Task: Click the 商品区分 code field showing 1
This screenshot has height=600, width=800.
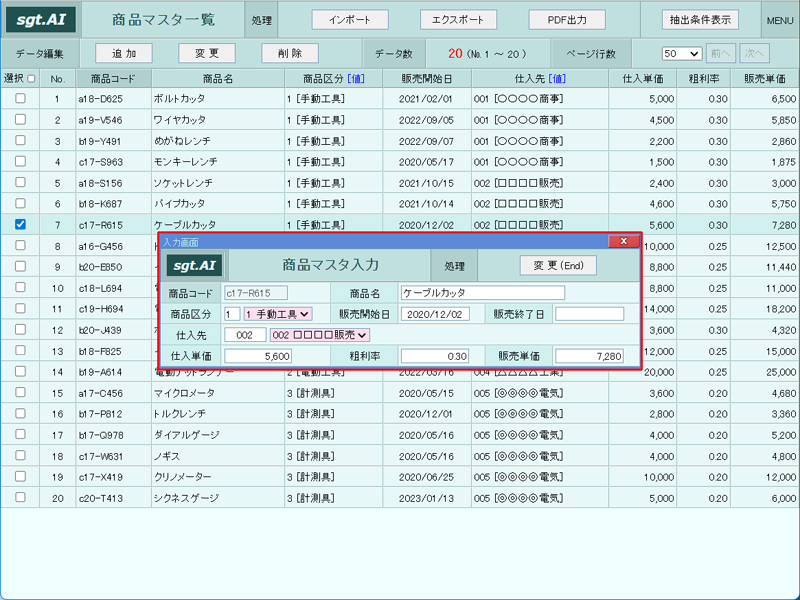Action: coord(232,314)
